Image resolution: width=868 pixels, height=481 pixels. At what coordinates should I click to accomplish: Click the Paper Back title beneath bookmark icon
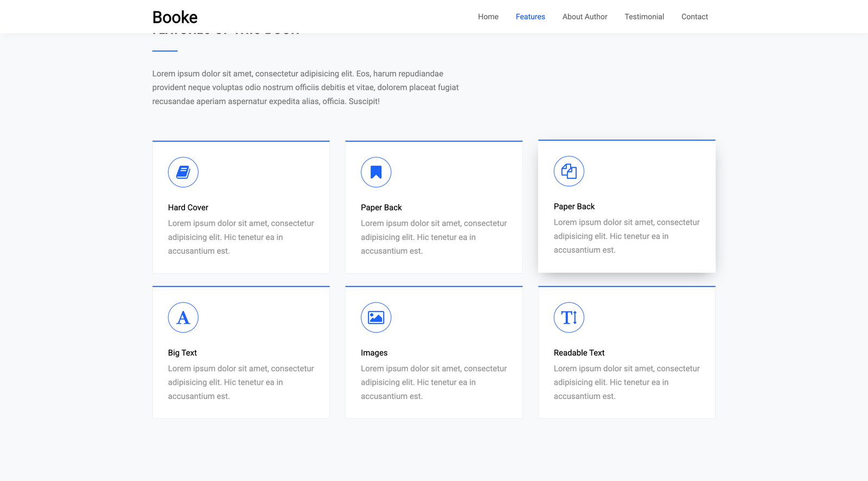click(x=381, y=207)
